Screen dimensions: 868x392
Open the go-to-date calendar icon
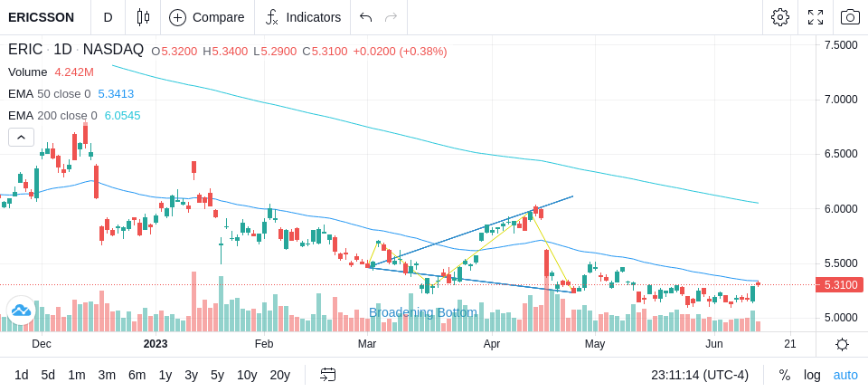[x=327, y=375]
